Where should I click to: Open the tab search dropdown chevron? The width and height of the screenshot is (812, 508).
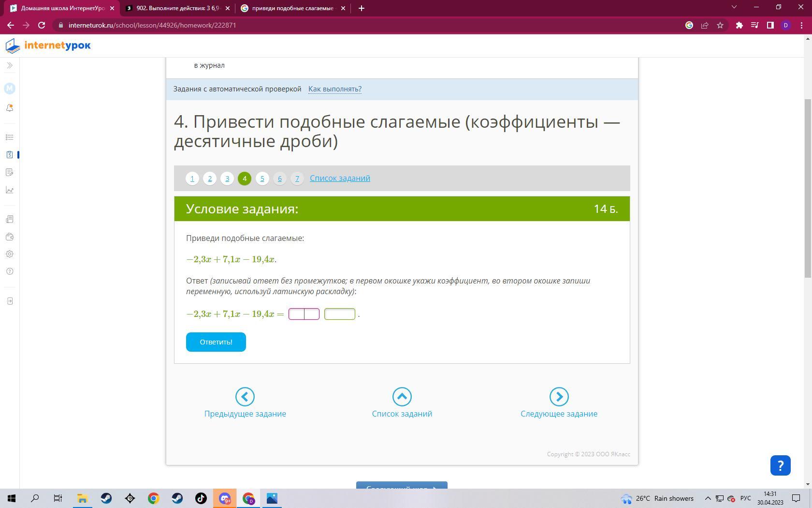734,7
